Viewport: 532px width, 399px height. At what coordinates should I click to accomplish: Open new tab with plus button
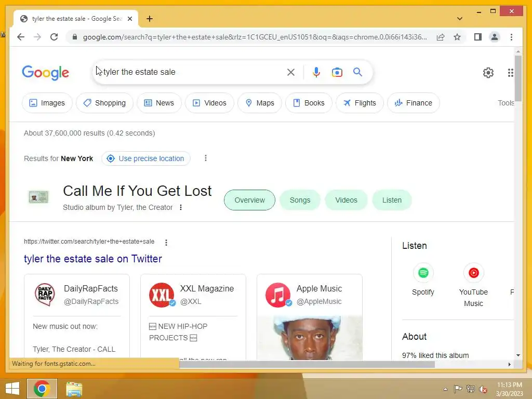(149, 19)
